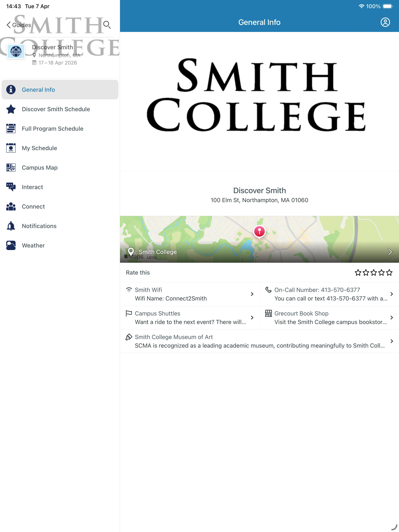Open Discover Smith Schedule menu item
This screenshot has height=532, width=399.
point(60,109)
